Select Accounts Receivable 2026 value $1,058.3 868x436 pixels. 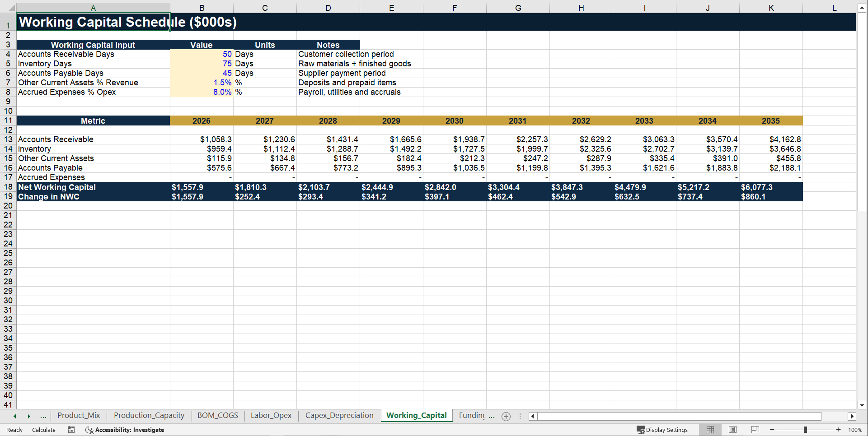pyautogui.click(x=202, y=139)
